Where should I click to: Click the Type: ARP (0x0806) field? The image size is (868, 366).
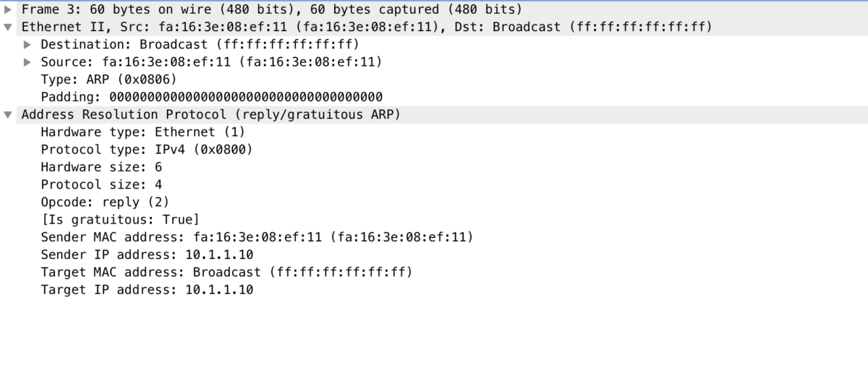pyautogui.click(x=109, y=80)
